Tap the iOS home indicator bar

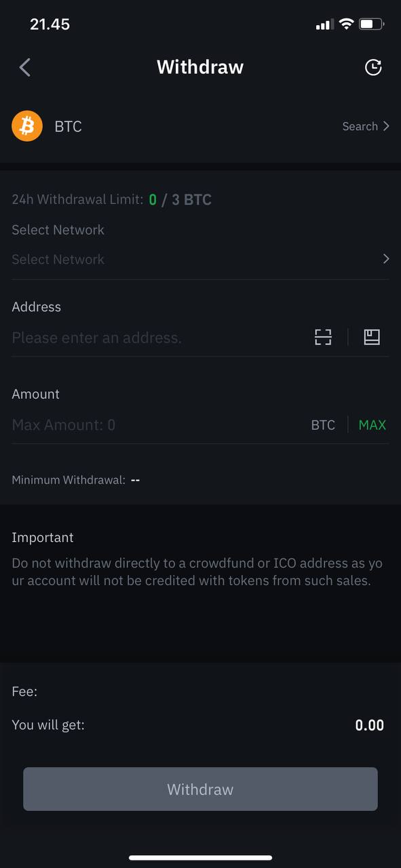click(200, 858)
